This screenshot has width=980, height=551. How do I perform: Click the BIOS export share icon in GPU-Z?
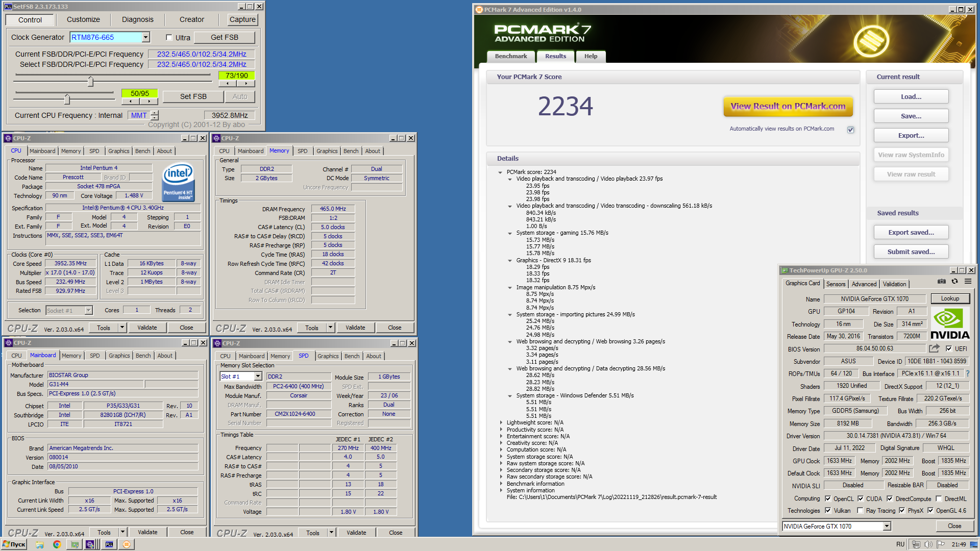point(934,348)
